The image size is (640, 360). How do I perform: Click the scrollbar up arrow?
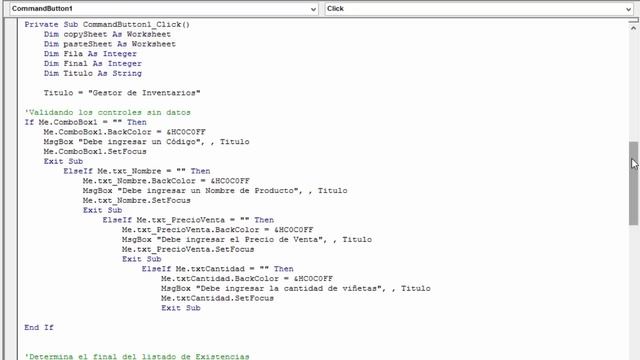(x=633, y=28)
